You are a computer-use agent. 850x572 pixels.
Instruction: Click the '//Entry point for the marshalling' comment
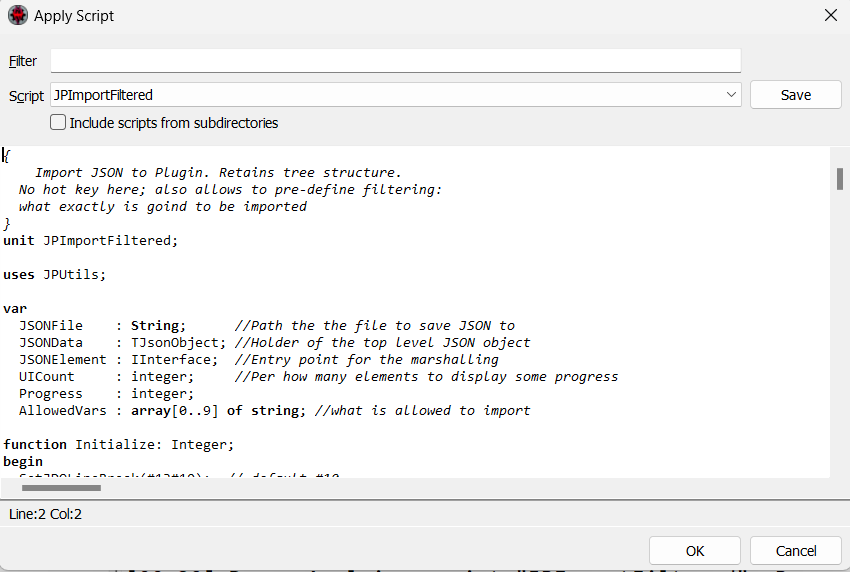click(366, 360)
